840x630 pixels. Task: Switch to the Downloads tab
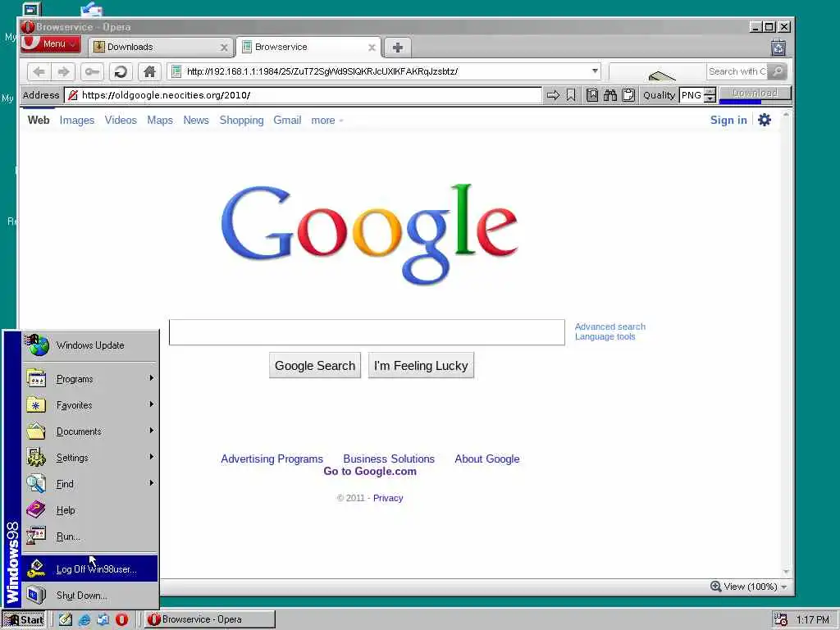tap(161, 47)
